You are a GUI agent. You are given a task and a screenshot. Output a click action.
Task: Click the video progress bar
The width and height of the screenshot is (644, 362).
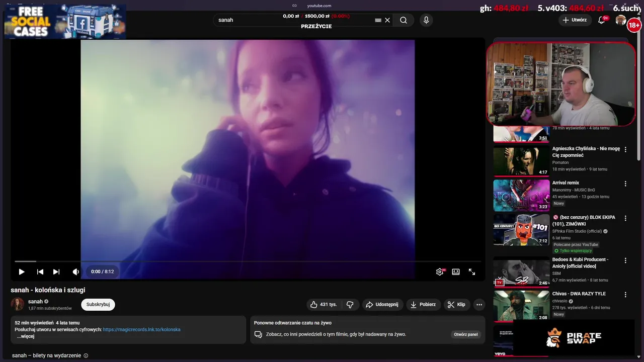pos(248,261)
